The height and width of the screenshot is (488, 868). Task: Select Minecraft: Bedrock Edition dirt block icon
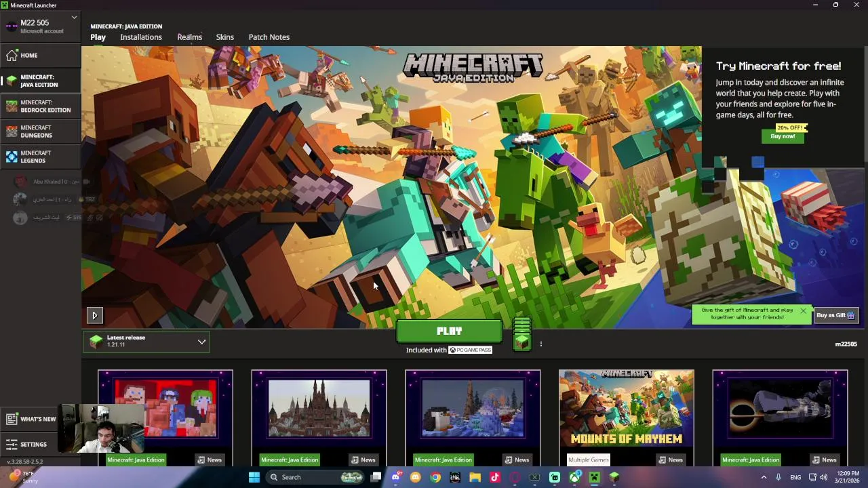tap(12, 106)
